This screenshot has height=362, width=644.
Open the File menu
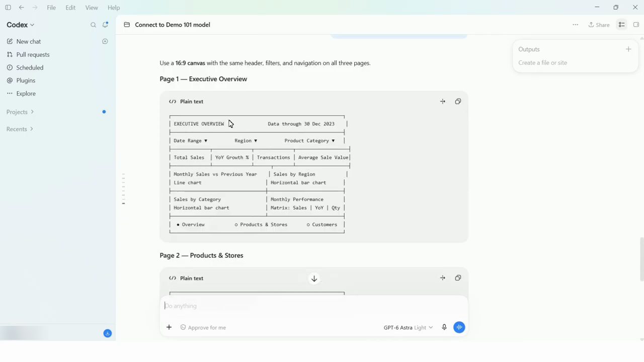pyautogui.click(x=51, y=8)
